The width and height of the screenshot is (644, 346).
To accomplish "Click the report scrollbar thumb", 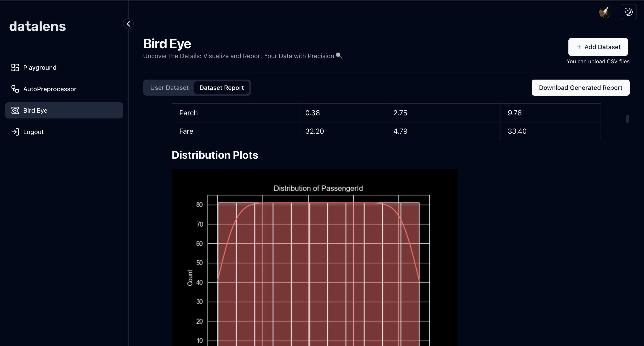I will pyautogui.click(x=627, y=119).
